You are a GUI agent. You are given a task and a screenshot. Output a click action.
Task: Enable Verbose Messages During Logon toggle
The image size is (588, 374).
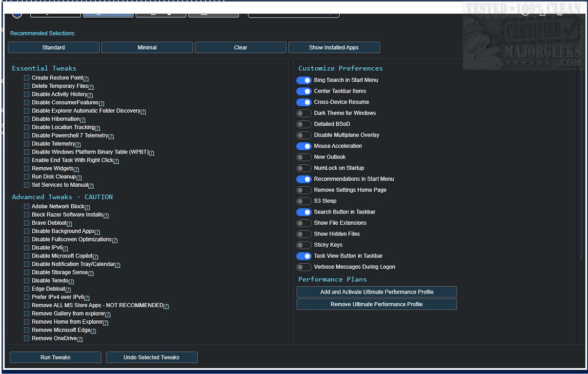(x=304, y=267)
